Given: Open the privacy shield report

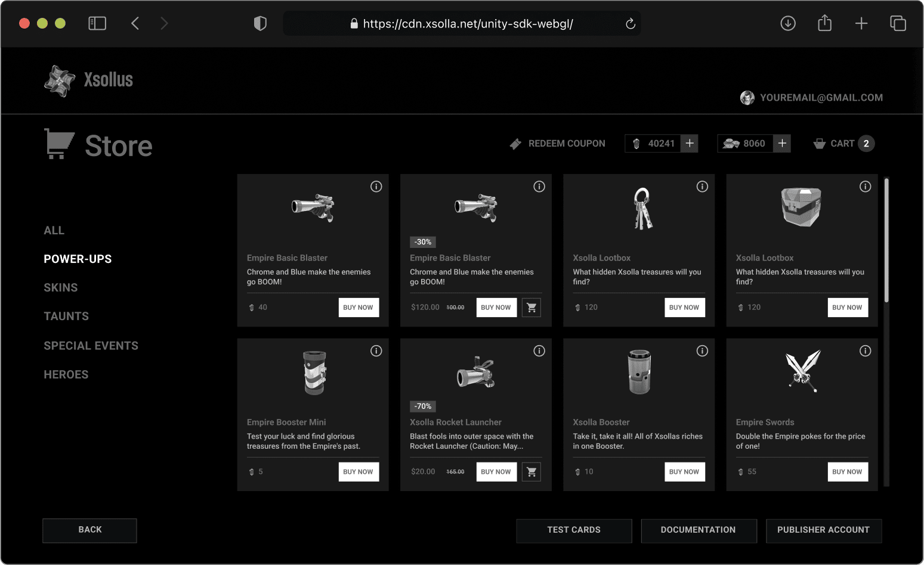Looking at the screenshot, I should tap(260, 24).
